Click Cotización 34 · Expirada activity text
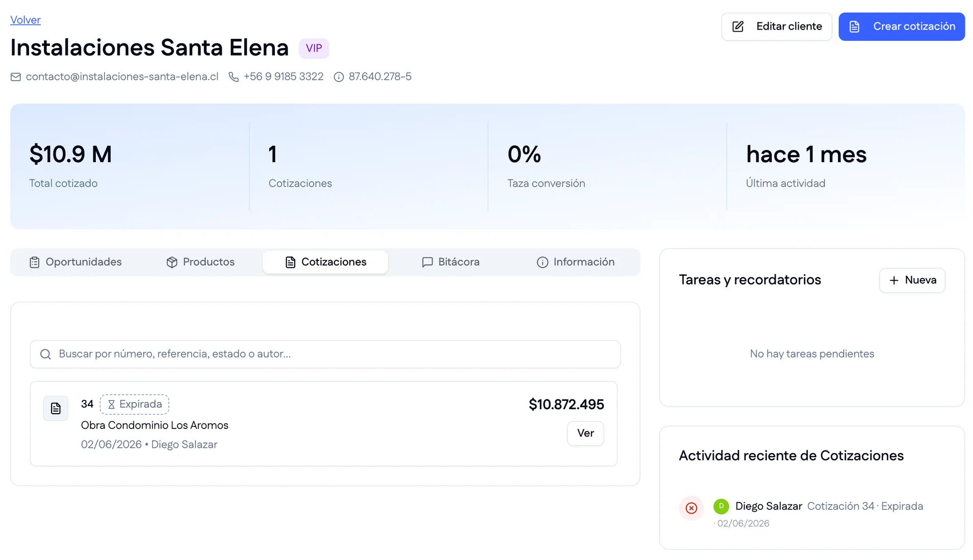This screenshot has width=973, height=560. pyautogui.click(x=865, y=506)
